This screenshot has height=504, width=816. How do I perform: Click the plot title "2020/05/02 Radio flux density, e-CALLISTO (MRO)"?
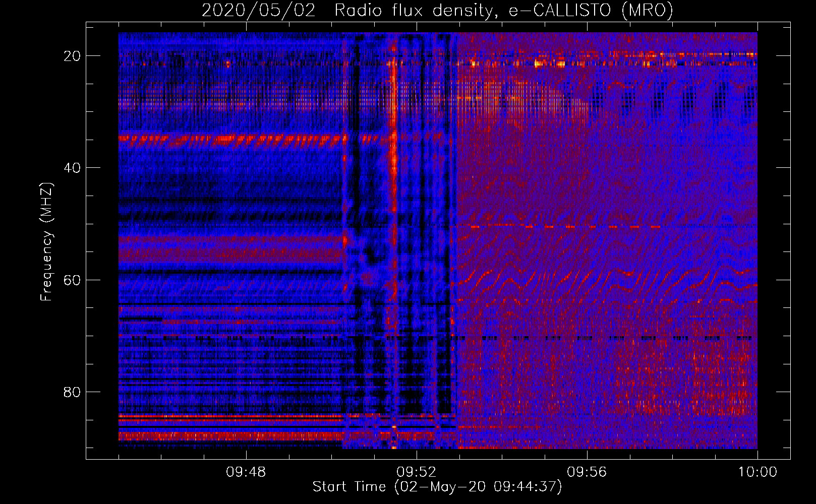(x=437, y=10)
